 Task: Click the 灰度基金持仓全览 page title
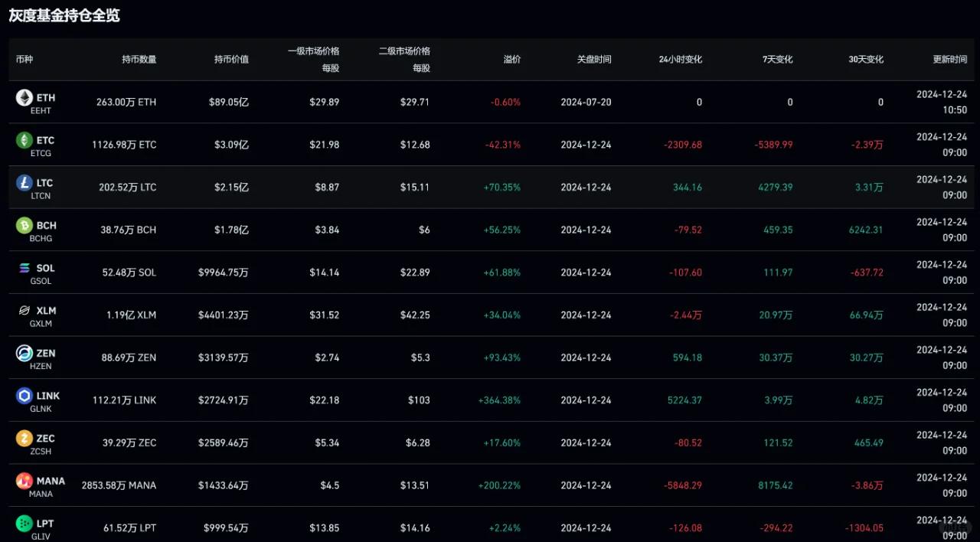point(64,15)
